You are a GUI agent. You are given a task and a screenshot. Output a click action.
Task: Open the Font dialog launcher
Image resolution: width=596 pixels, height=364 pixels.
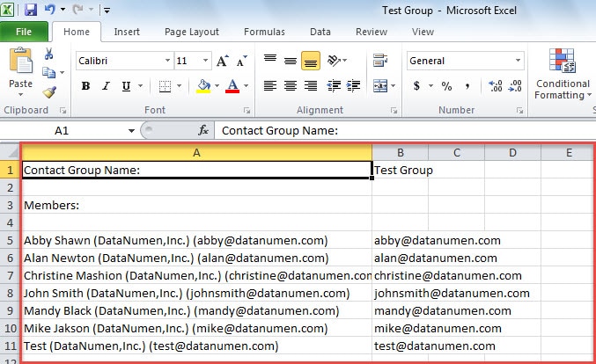247,111
